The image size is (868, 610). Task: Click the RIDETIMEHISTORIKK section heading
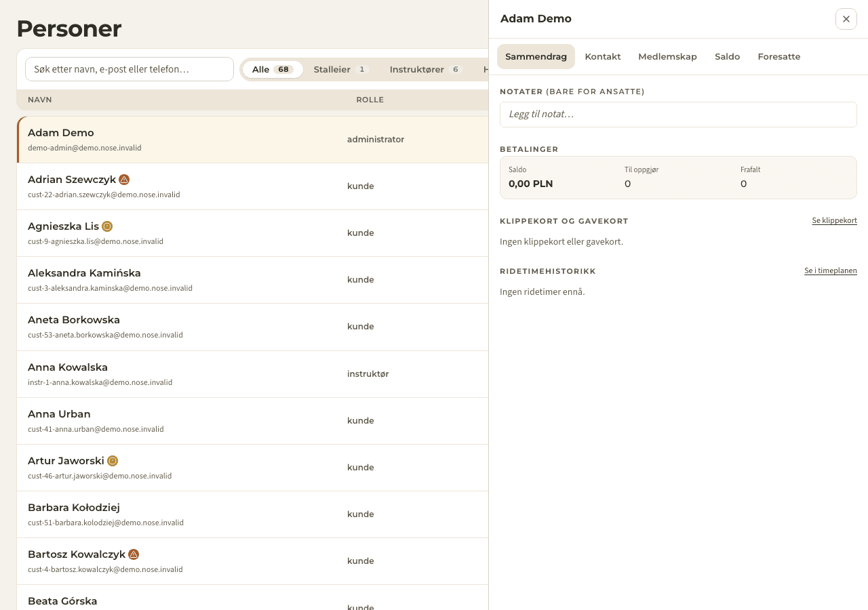[x=548, y=271]
